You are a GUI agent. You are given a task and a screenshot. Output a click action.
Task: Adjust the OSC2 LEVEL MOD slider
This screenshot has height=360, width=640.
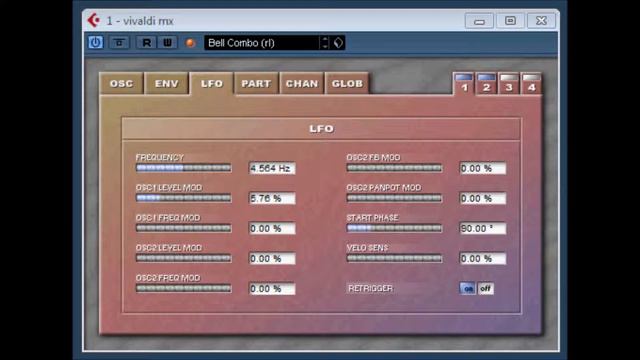click(184, 258)
